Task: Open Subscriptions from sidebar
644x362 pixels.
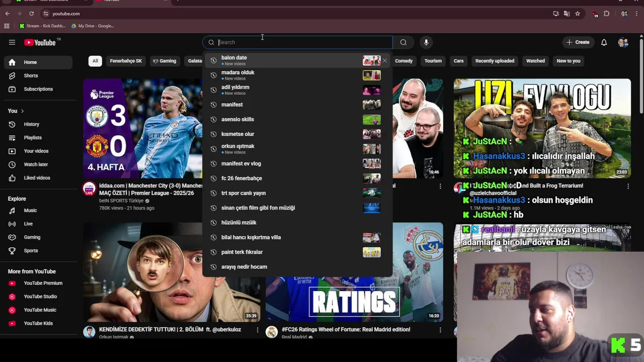Action: coord(38,89)
